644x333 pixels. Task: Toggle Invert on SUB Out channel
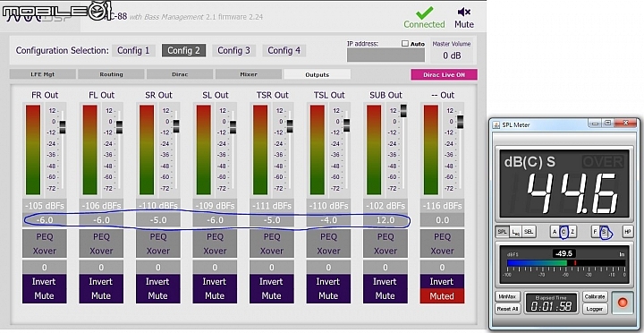click(x=386, y=282)
